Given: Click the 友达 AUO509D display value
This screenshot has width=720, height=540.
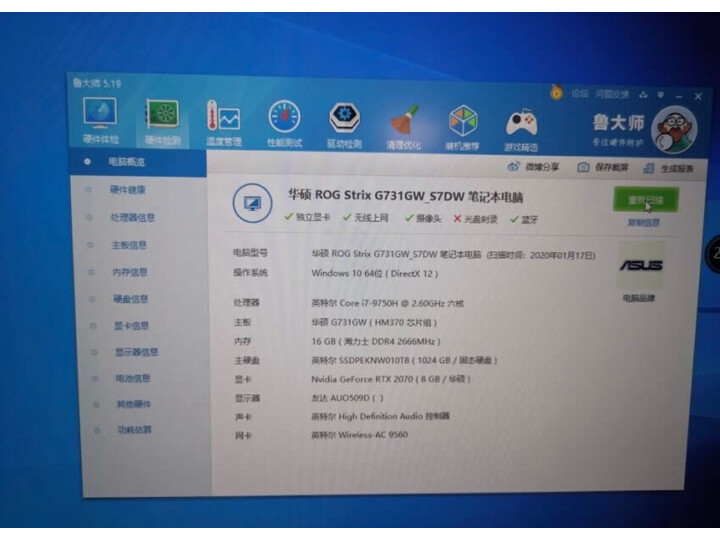Looking at the screenshot, I should coord(348,398).
